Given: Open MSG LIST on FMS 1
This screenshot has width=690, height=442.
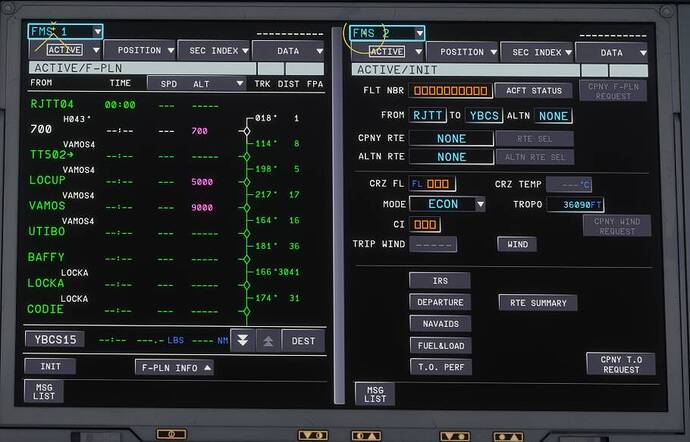Looking at the screenshot, I should click(44, 391).
